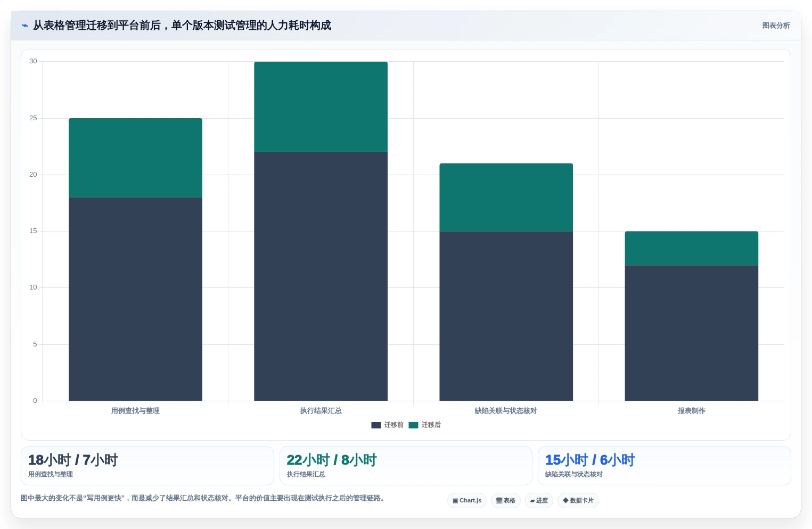
Task: Click teal bar segment for 报表制作
Action: click(691, 249)
